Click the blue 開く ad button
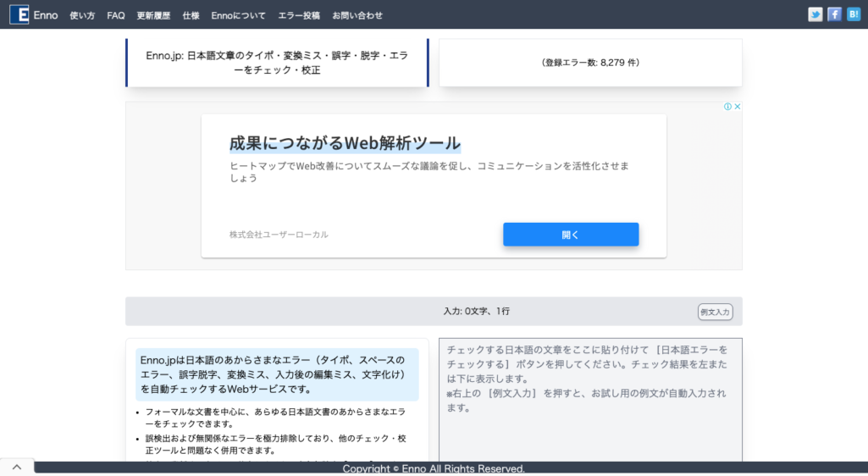The image size is (868, 476). [x=571, y=235]
